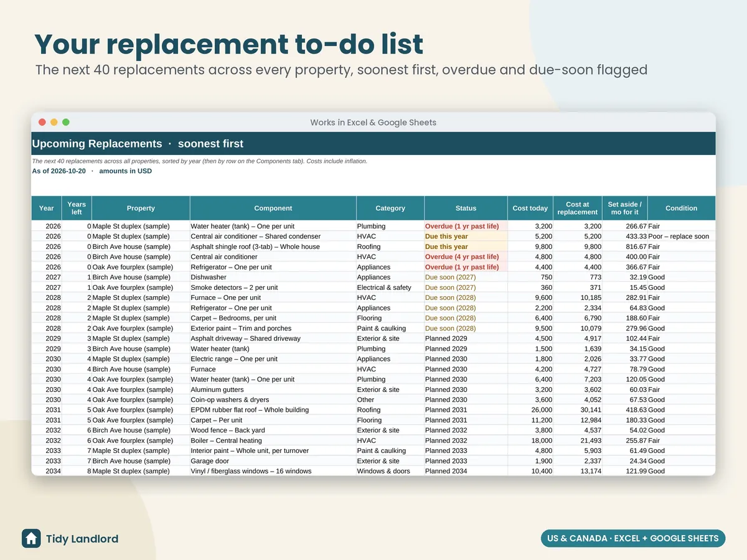This screenshot has width=747, height=560.
Task: Select the Property column header
Action: click(141, 208)
